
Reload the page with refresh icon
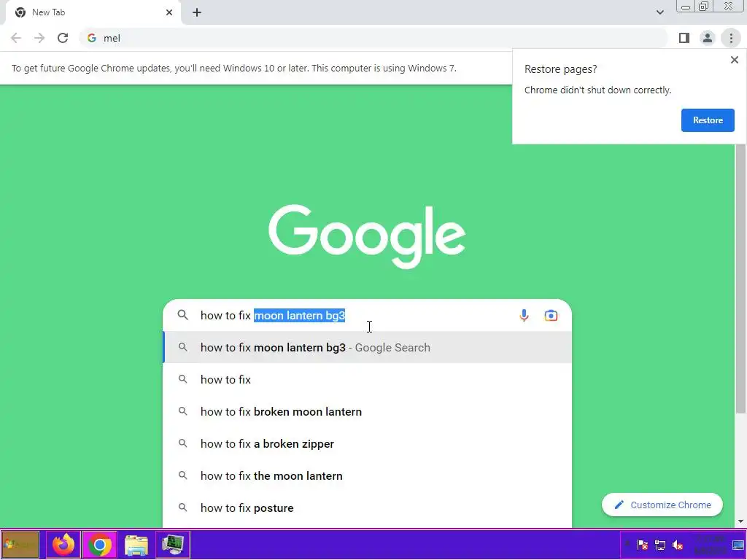point(63,38)
